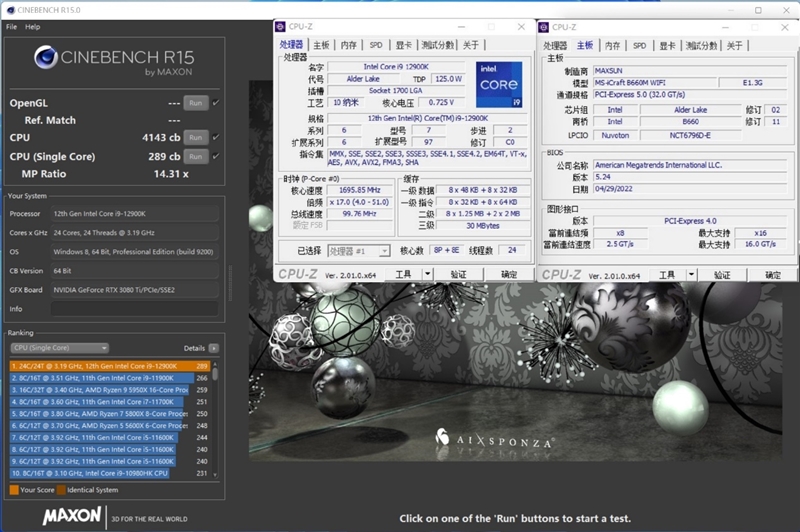Screen dimensions: 800x532
Task: Open 内存 tab in right CPU-Z window
Action: [x=612, y=45]
